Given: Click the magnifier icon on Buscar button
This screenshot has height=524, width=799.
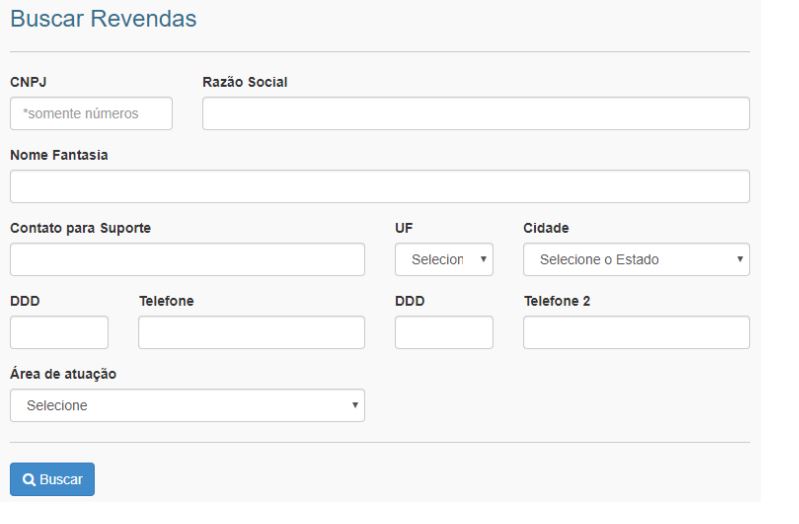Looking at the screenshot, I should click(x=30, y=480).
